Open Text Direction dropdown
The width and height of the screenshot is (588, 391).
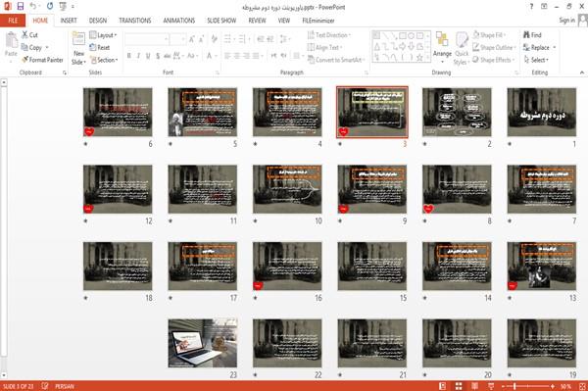click(329, 35)
